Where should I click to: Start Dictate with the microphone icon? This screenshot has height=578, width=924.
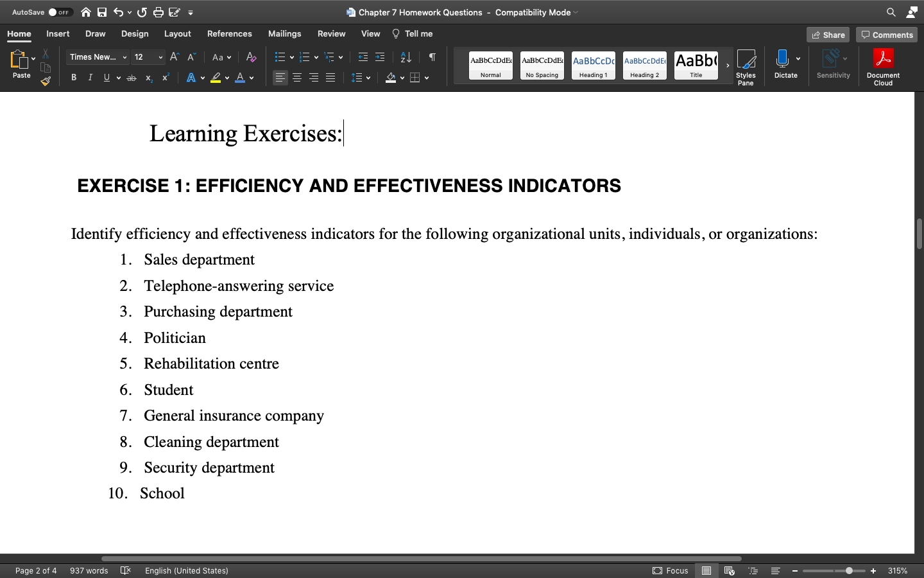(x=782, y=59)
